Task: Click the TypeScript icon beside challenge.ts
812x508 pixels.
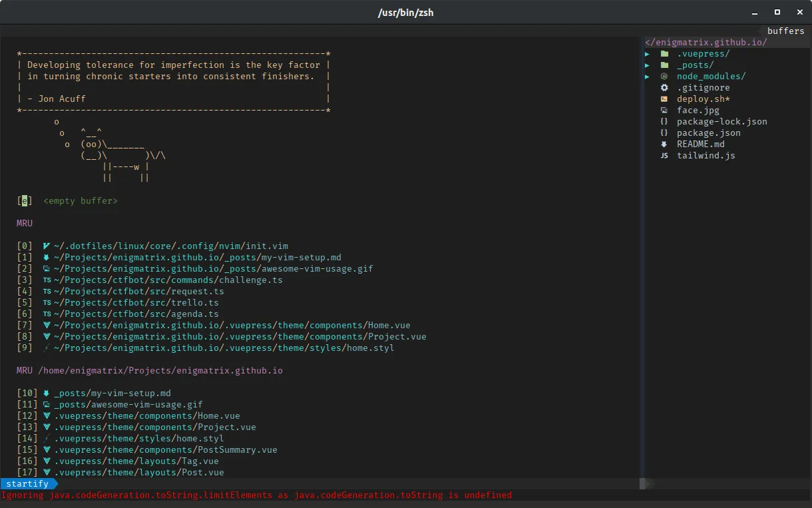Action: click(x=46, y=280)
